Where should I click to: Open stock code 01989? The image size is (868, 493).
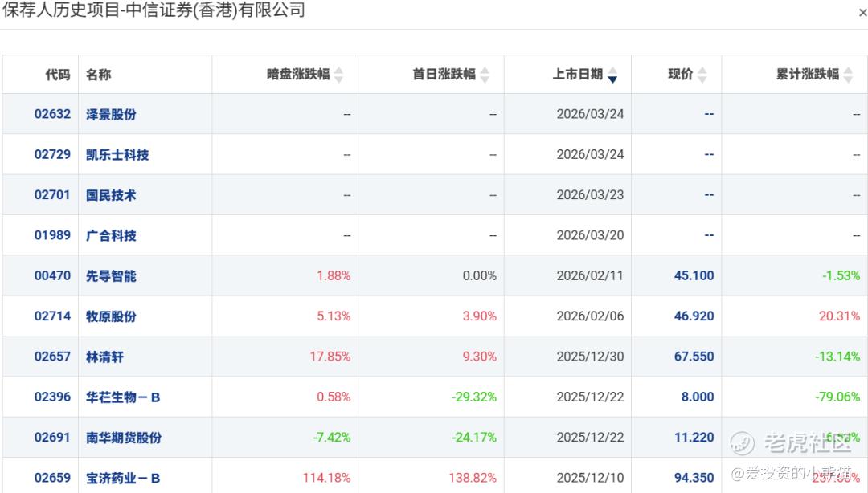pos(52,235)
